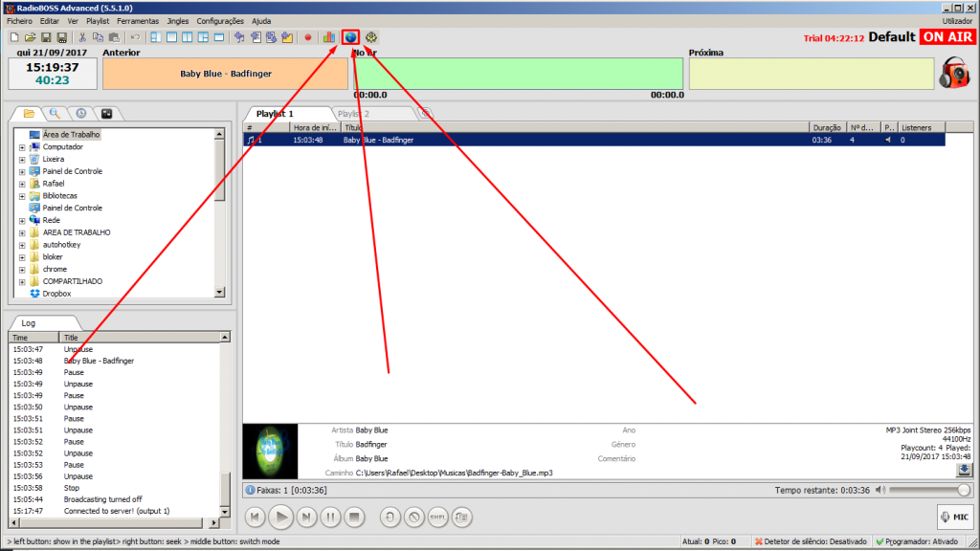Toggle the MIC button
Image resolution: width=980 pixels, height=551 pixels.
tap(954, 518)
